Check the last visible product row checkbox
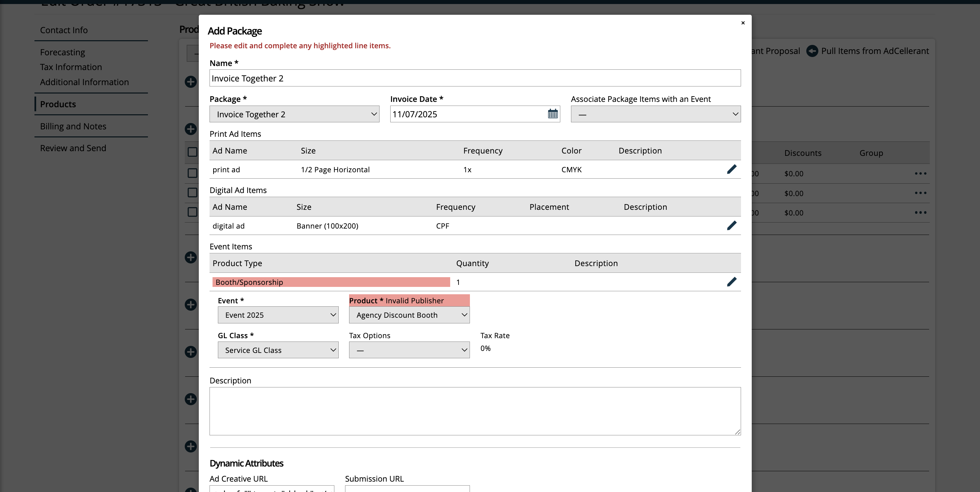980x492 pixels. [192, 212]
